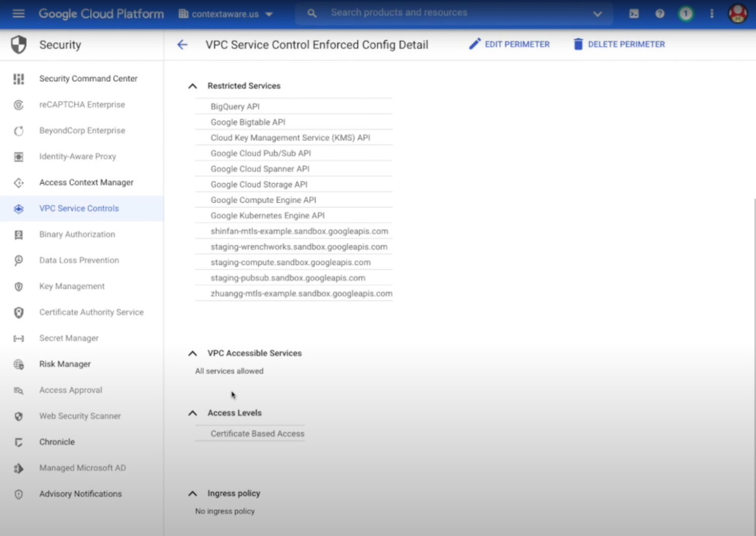Open reCAPTCHA Enterprise menu item

82,105
